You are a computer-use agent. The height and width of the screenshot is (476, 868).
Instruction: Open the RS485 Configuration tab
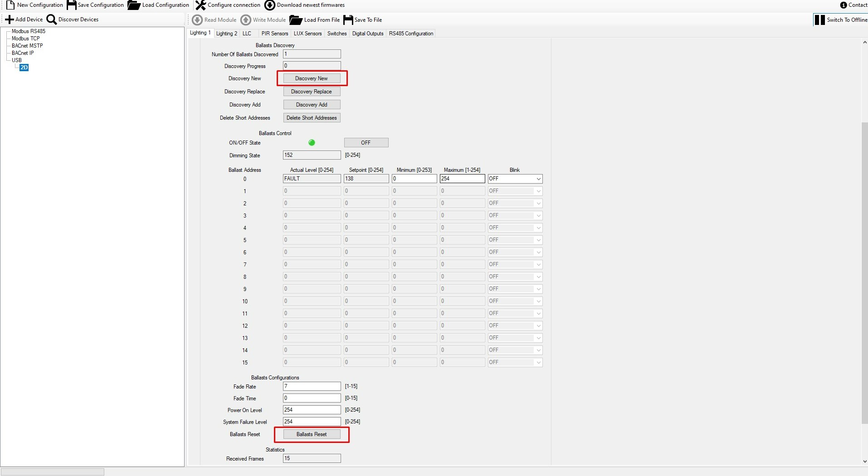pyautogui.click(x=411, y=34)
